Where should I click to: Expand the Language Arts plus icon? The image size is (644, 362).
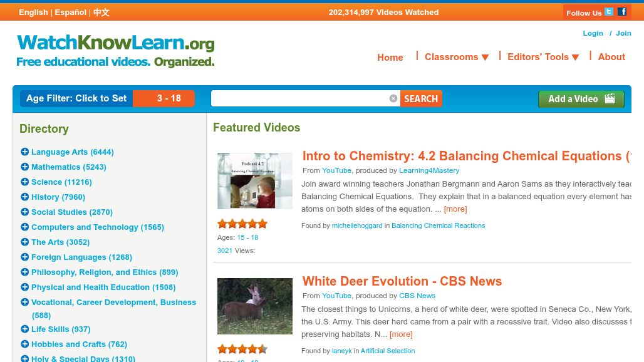point(24,152)
